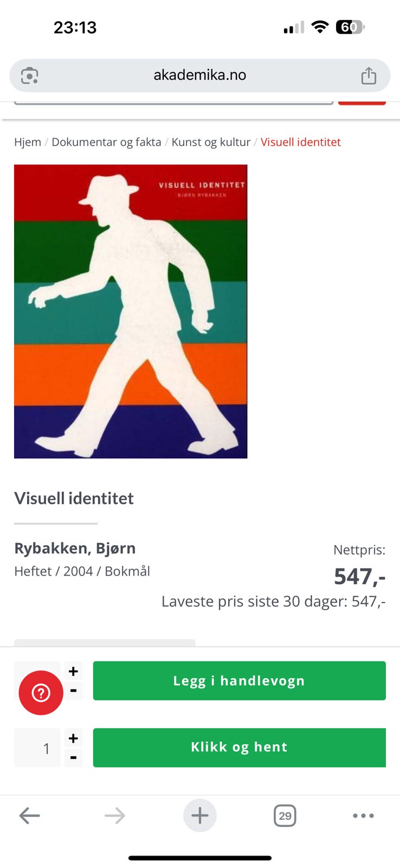Click the Hjem breadcrumb link
Image resolution: width=400 pixels, height=868 pixels.
coord(28,142)
